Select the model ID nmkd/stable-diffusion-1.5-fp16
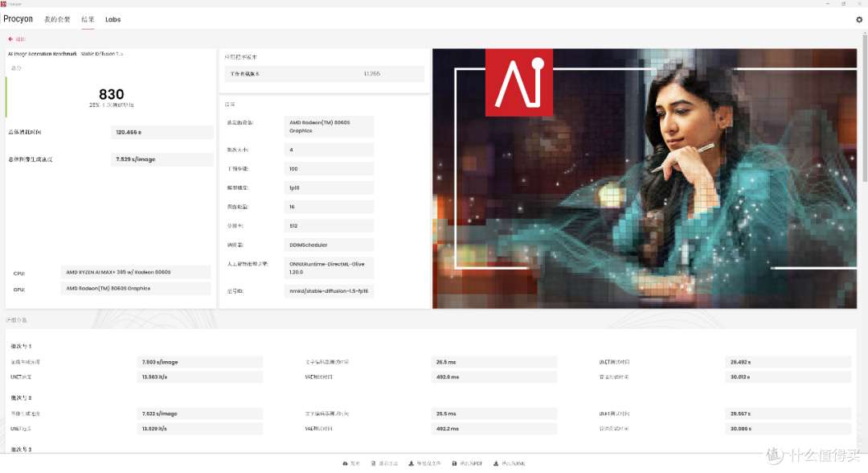 click(x=329, y=290)
